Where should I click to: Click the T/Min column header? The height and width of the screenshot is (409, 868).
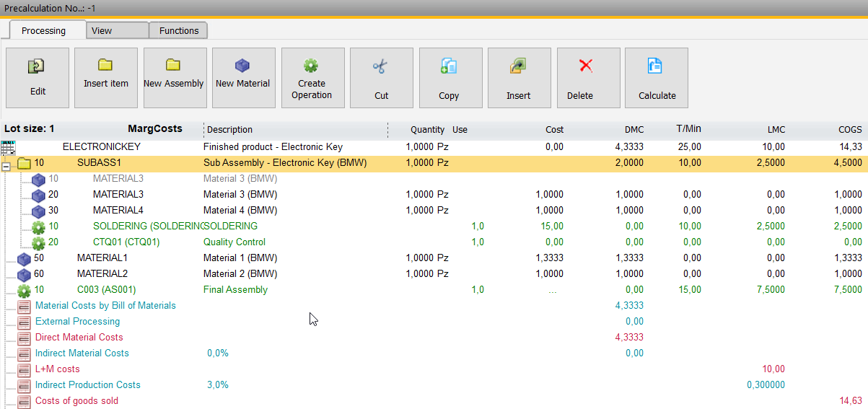pos(688,129)
